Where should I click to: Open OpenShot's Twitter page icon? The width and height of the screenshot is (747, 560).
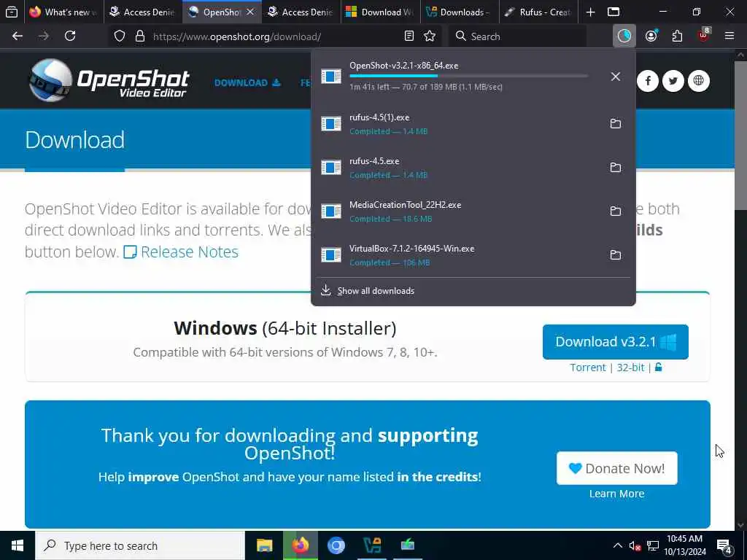pos(673,81)
